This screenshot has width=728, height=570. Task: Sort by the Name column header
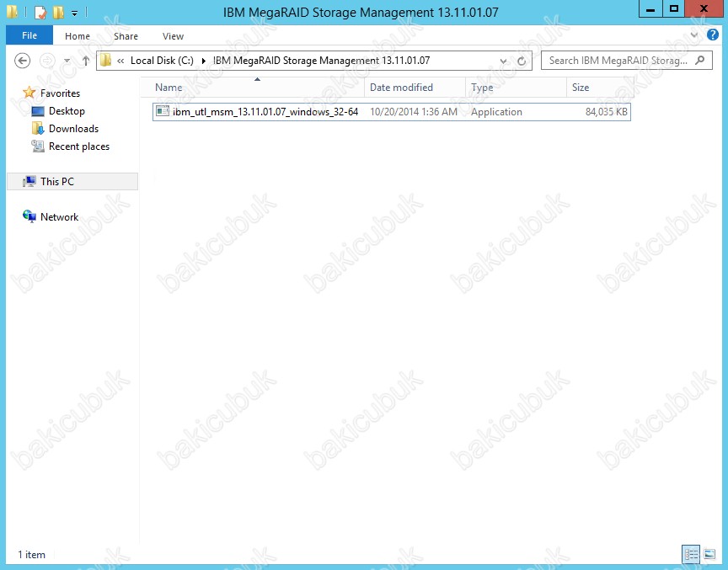coord(252,88)
